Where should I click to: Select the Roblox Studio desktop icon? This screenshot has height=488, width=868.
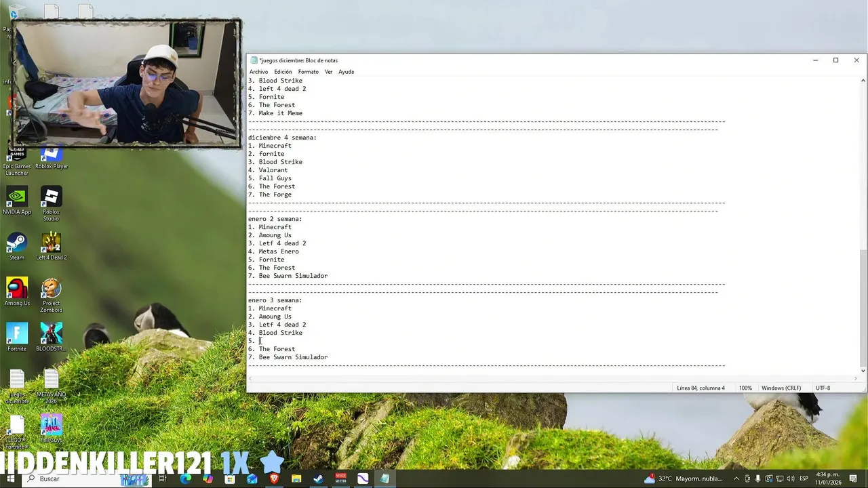(52, 203)
